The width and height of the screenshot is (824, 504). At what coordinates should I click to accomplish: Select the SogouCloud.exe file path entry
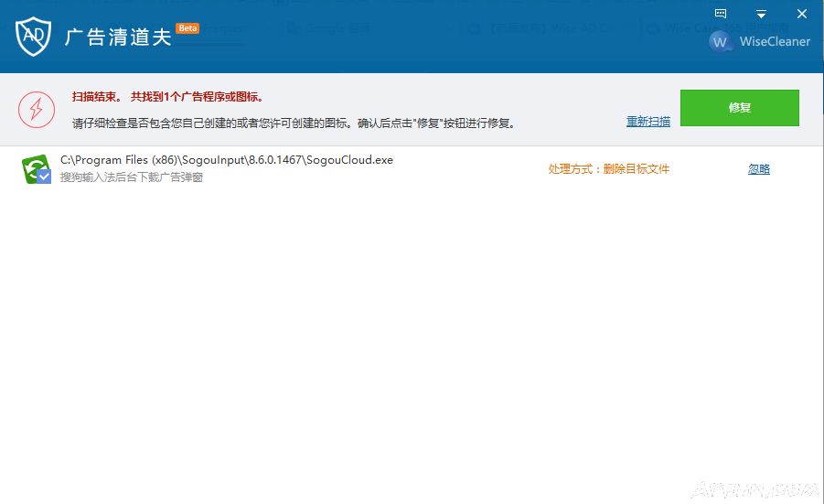point(227,160)
